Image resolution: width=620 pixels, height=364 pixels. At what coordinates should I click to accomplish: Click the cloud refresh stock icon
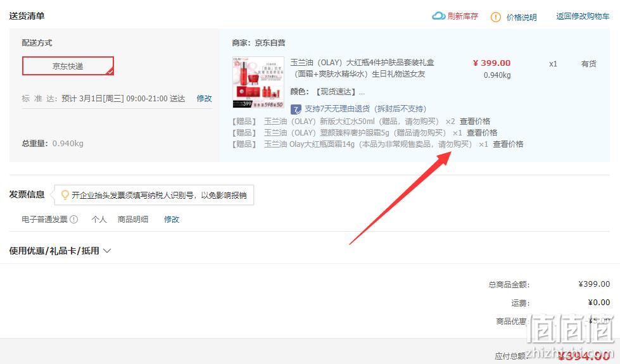coord(438,16)
